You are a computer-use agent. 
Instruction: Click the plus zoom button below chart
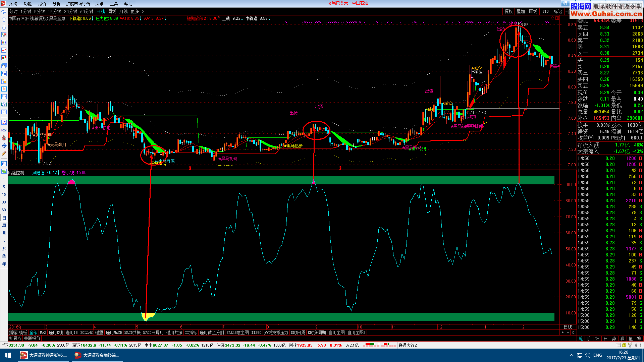(562, 333)
